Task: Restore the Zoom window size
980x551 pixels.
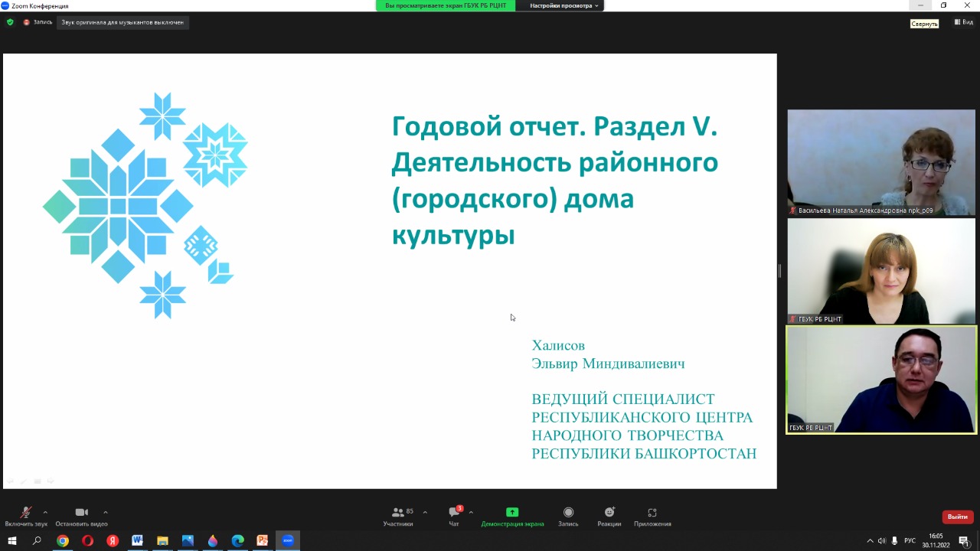Action: pos(943,5)
